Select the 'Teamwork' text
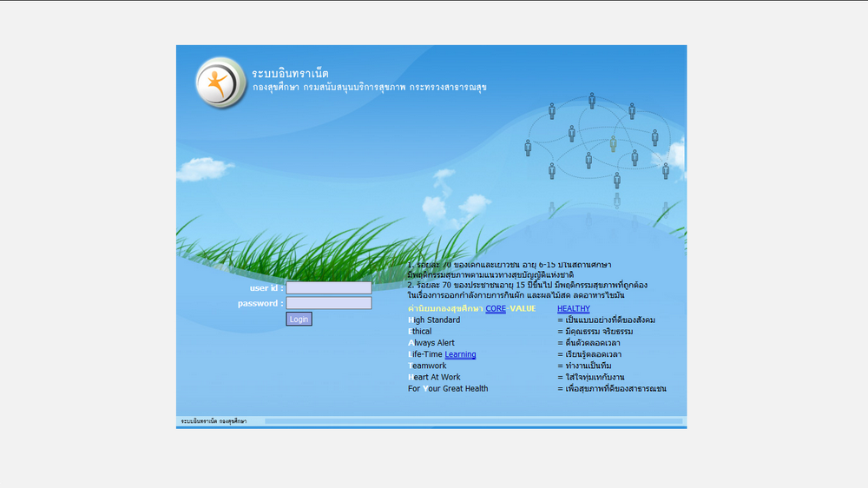The width and height of the screenshot is (868, 488). (427, 366)
